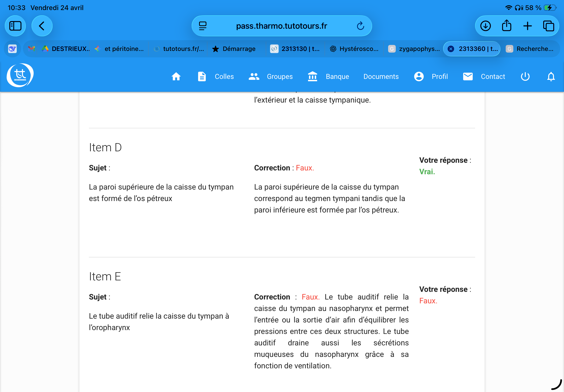Switch to the 2313130 tab
The width and height of the screenshot is (564, 392).
click(295, 49)
